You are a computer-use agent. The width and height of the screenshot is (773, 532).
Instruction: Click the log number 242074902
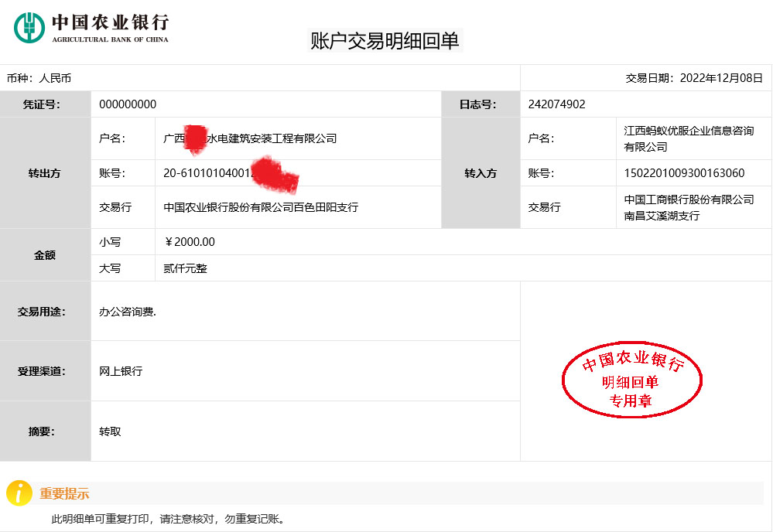coord(556,104)
